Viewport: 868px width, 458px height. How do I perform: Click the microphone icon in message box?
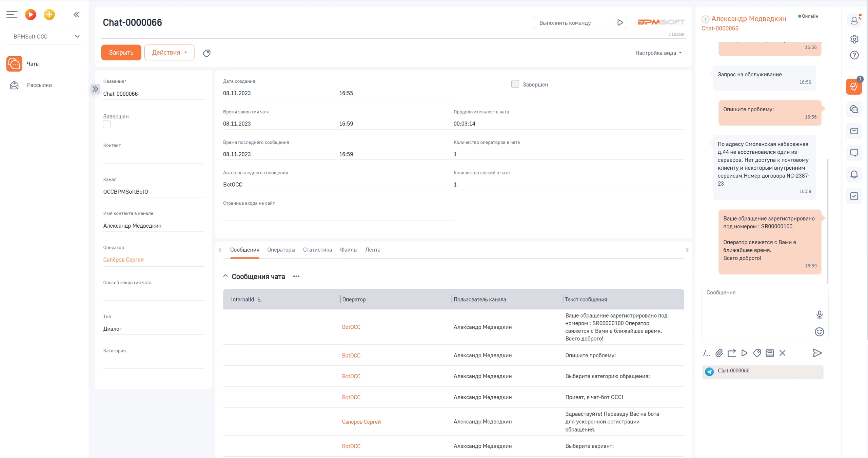click(819, 314)
